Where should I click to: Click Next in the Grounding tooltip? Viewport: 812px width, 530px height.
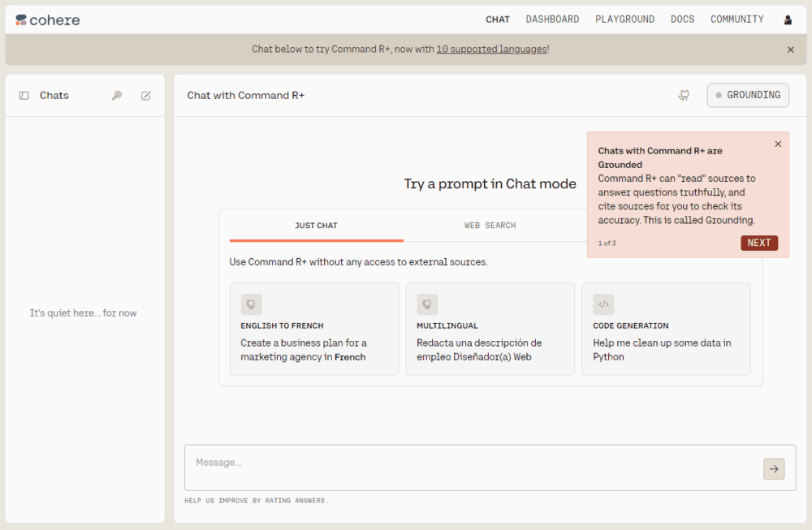tap(758, 243)
